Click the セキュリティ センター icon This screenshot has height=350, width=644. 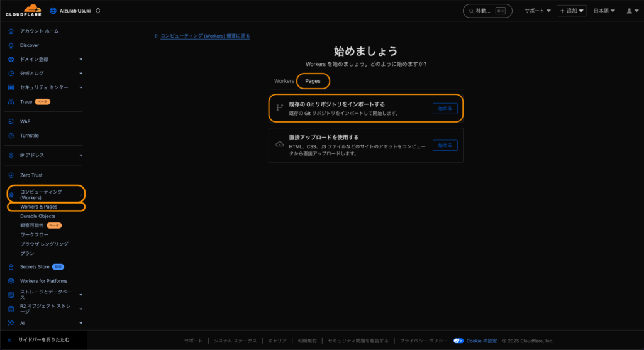(11, 87)
